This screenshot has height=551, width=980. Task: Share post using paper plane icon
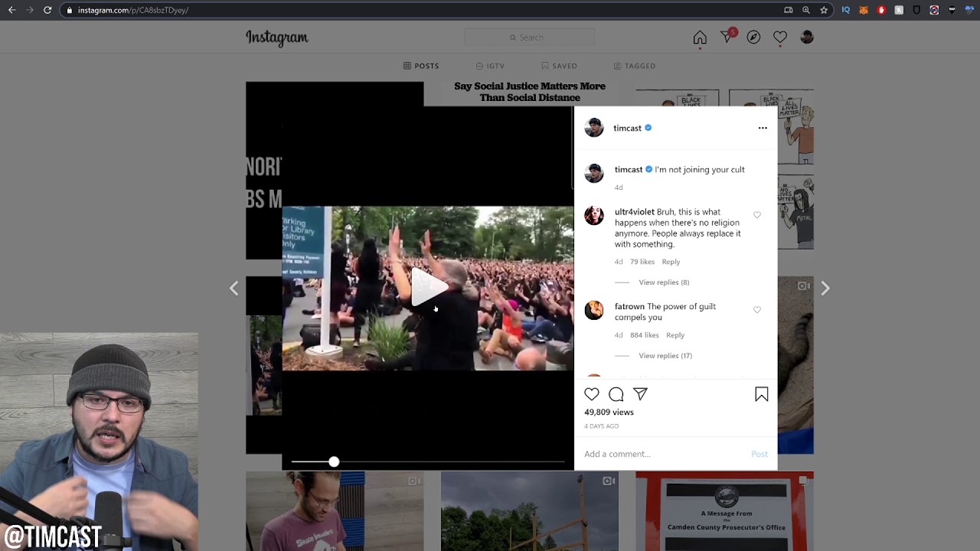click(640, 394)
